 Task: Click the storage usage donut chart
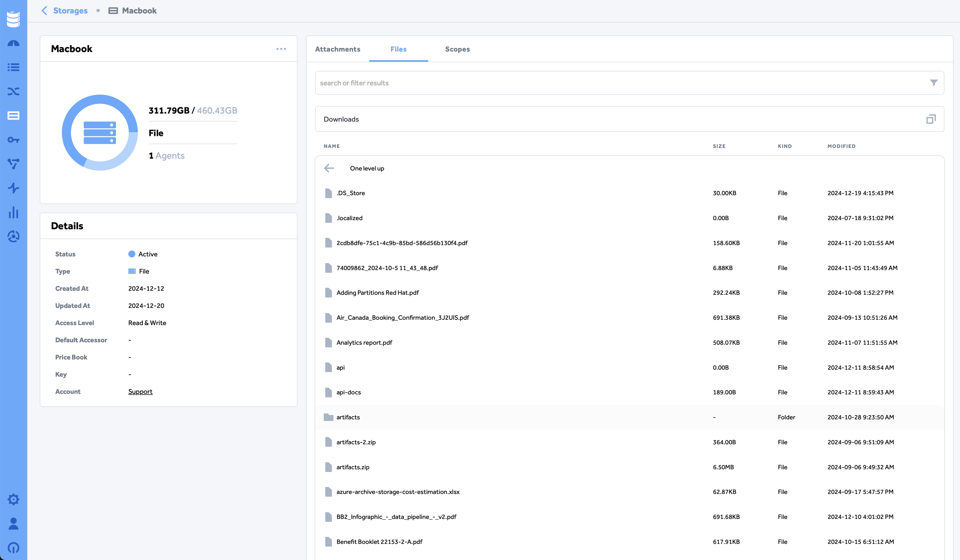[100, 133]
